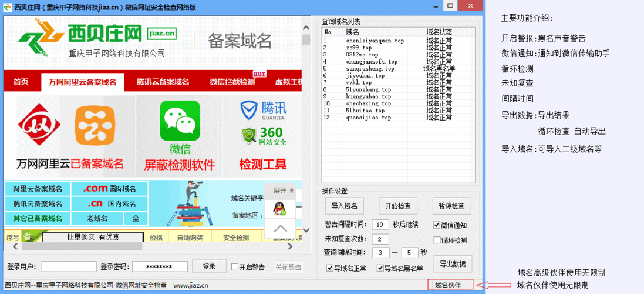
Task: Click the green WeChat 微信 icon
Action: click(x=180, y=121)
